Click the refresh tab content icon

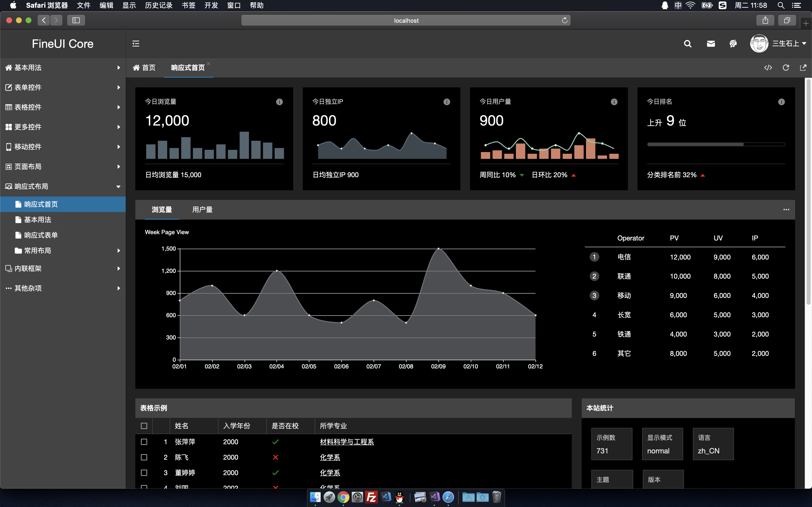786,68
